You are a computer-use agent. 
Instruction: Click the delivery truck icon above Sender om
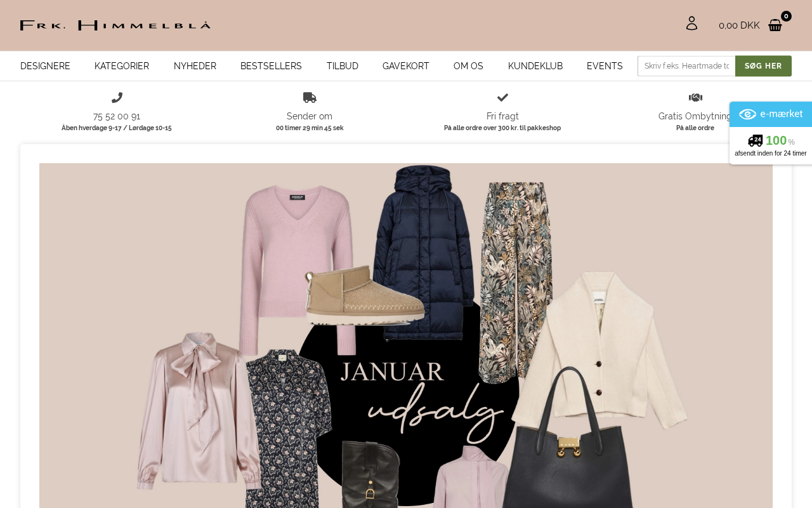point(310,98)
